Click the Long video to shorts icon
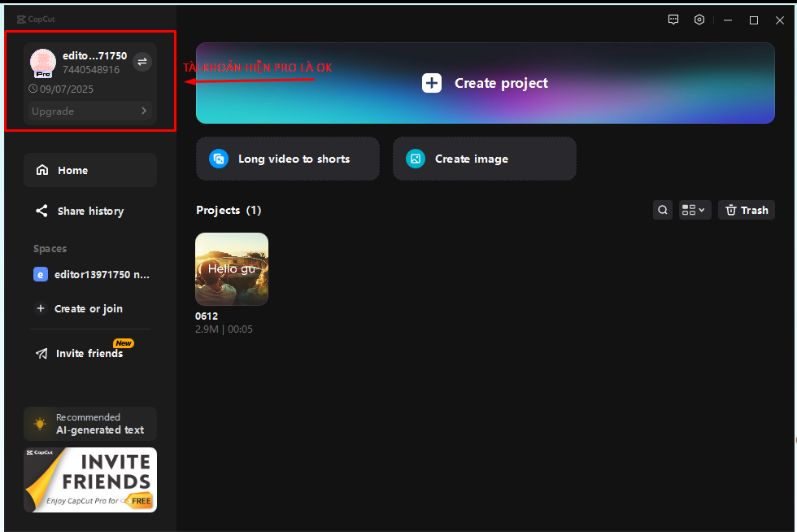 pyautogui.click(x=219, y=159)
